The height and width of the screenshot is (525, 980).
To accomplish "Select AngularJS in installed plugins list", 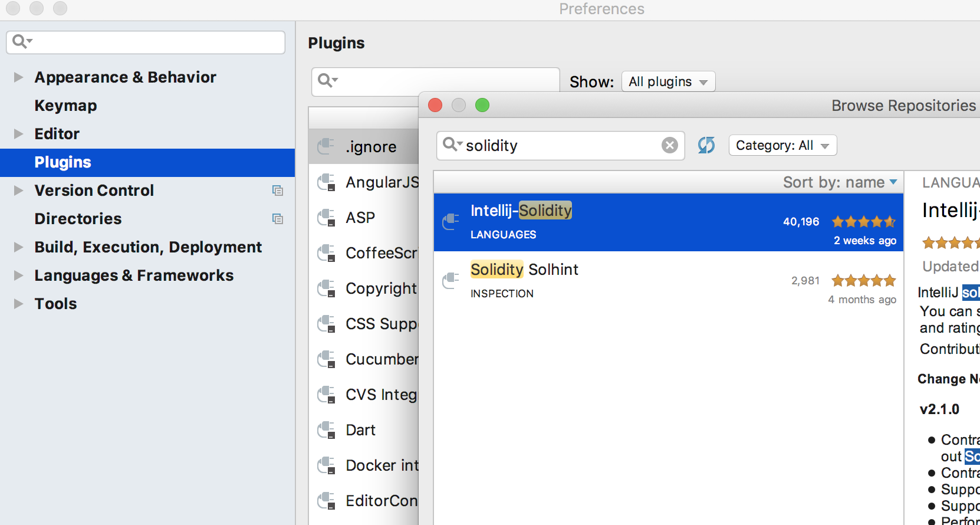I will 364,182.
